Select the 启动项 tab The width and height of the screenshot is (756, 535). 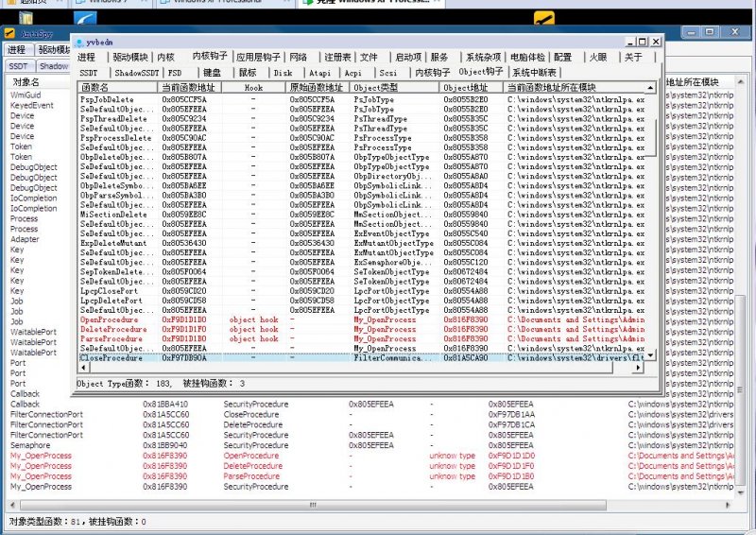[408, 57]
